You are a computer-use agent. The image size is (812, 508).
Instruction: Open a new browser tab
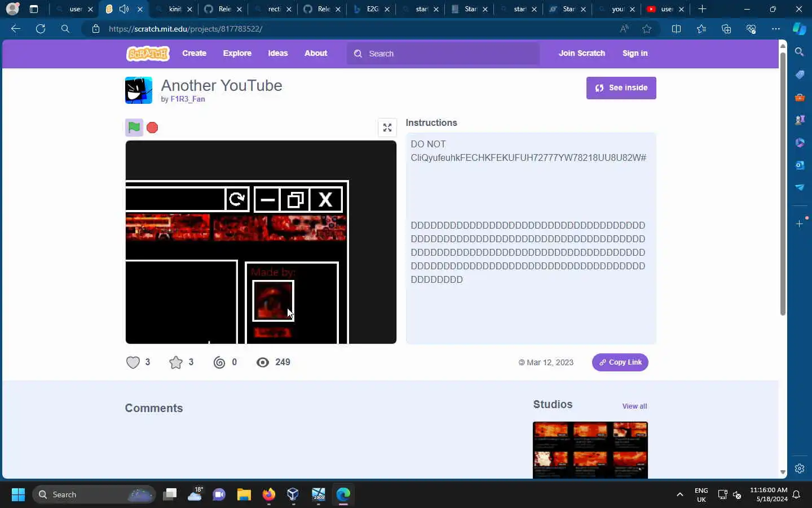pyautogui.click(x=702, y=9)
